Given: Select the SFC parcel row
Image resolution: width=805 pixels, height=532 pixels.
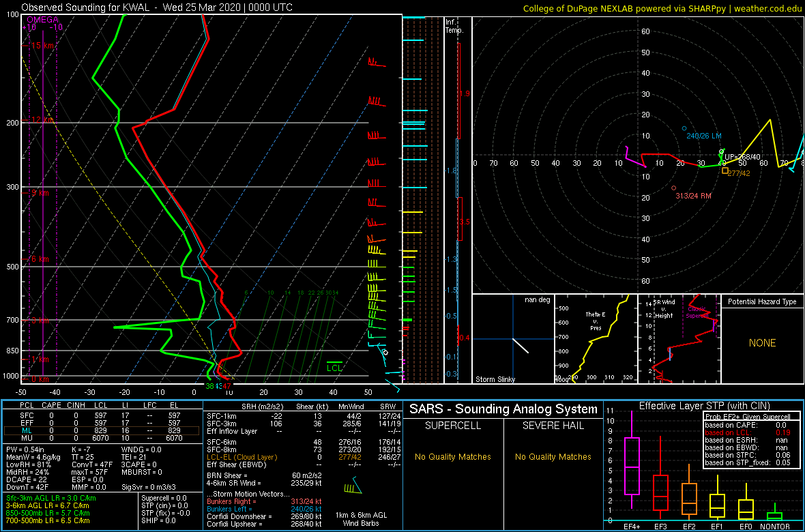Looking at the screenshot, I should (x=101, y=417).
